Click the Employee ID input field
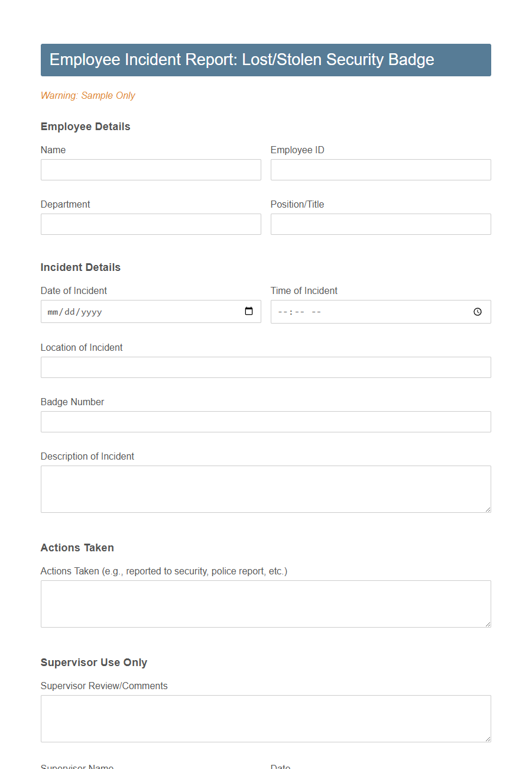Viewport: 532px width, 769px height. pyautogui.click(x=381, y=170)
